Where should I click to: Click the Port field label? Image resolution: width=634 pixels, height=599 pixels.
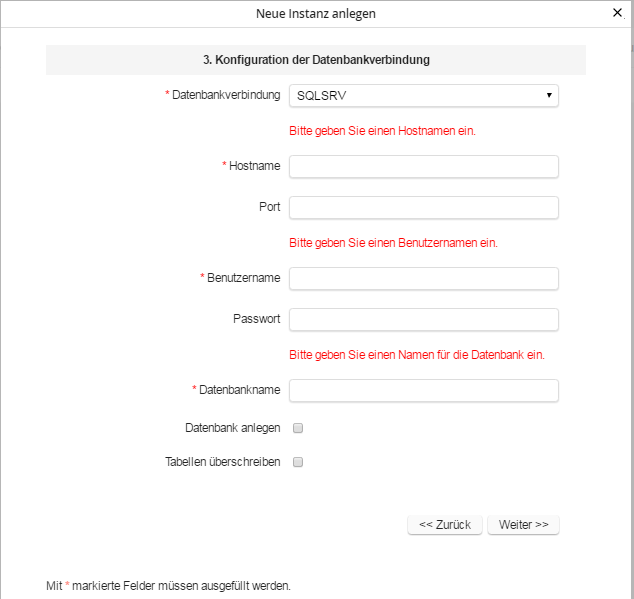(269, 207)
